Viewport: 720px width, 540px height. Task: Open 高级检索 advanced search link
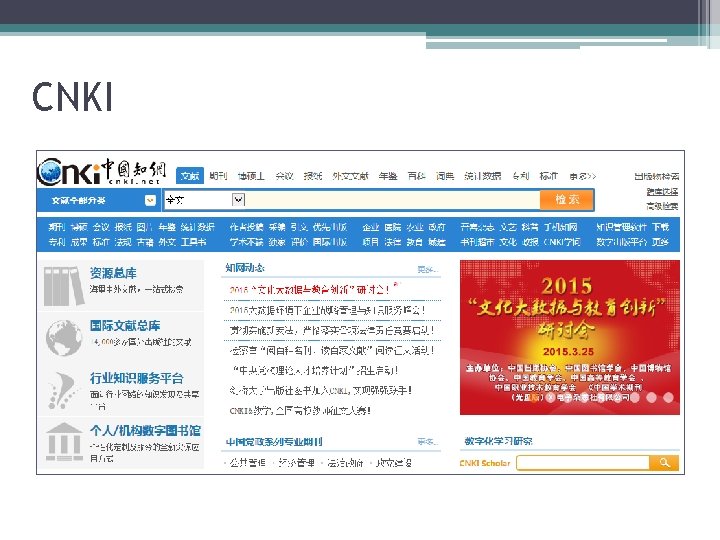click(662, 206)
